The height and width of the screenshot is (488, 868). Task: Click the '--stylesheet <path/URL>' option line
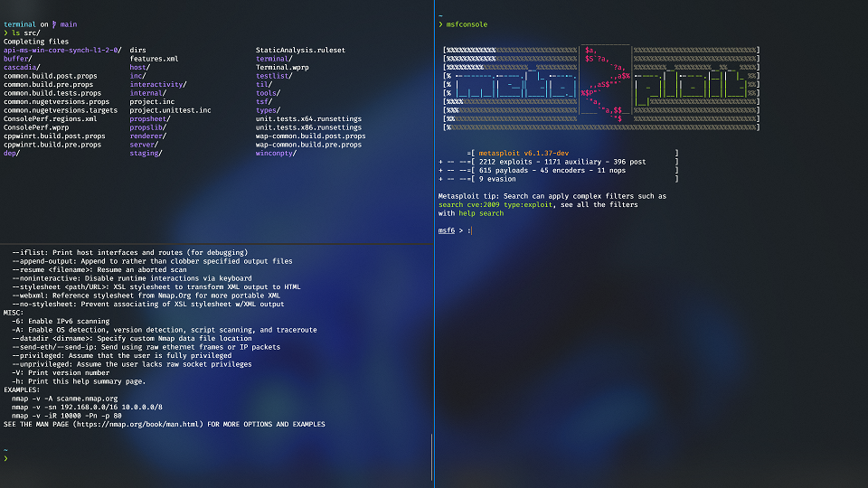(156, 287)
